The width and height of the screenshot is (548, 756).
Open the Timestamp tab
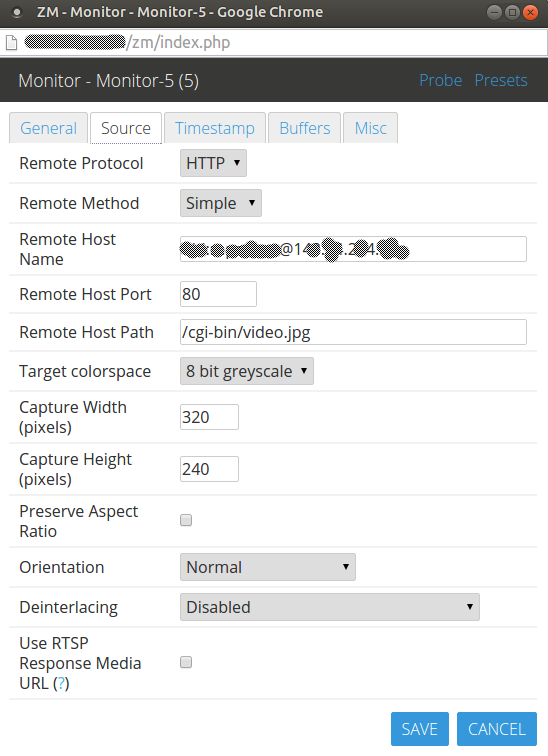point(215,128)
